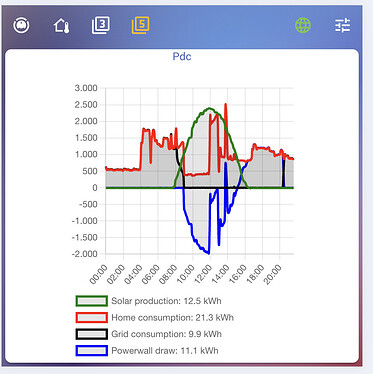Viewport: 373px width, 374px height.
Task: Click 'Solar production: 12.5 kWh' label
Action: (166, 301)
